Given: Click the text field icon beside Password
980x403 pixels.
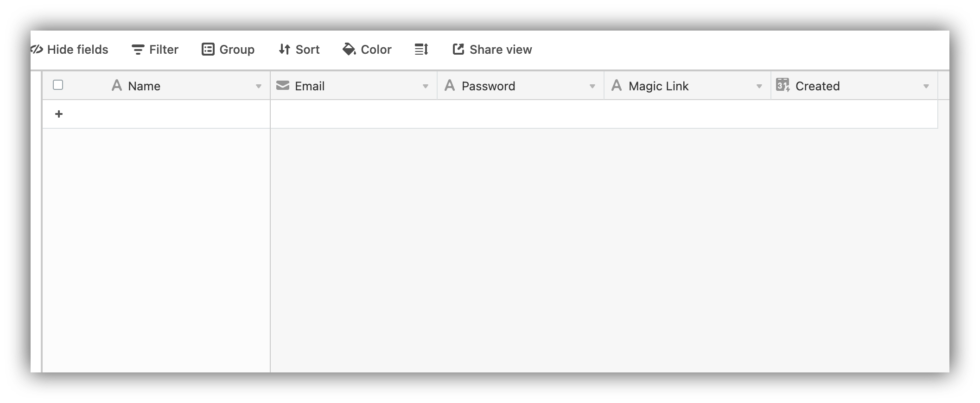Looking at the screenshot, I should (450, 85).
